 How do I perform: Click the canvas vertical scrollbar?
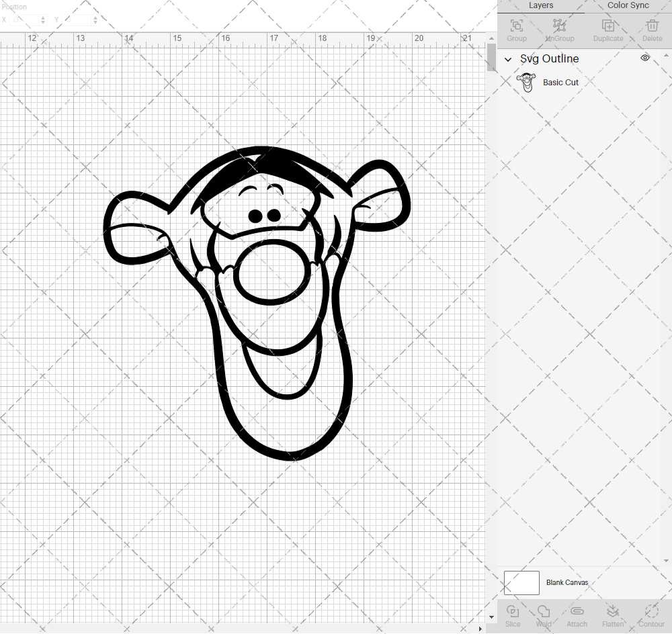(490, 58)
